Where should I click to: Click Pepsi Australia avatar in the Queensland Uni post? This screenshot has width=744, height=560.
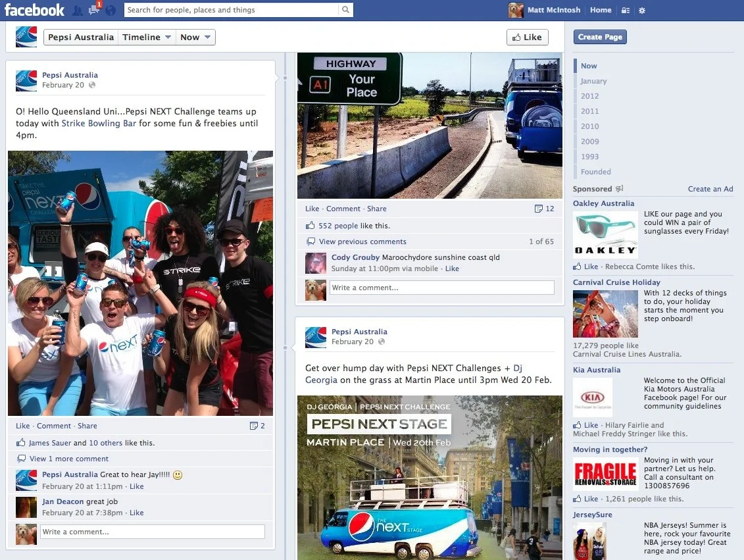(x=26, y=81)
